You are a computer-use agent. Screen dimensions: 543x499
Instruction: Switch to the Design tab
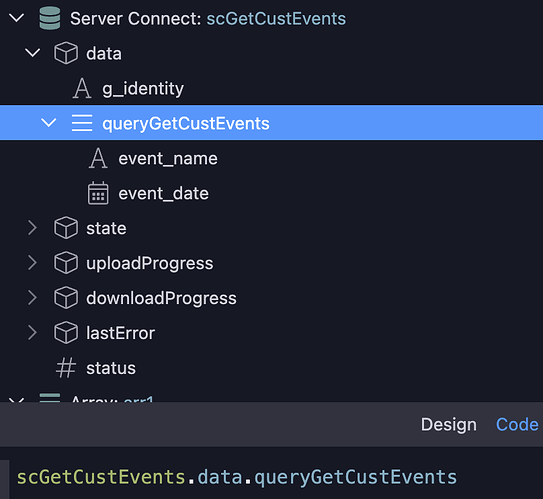click(x=448, y=425)
